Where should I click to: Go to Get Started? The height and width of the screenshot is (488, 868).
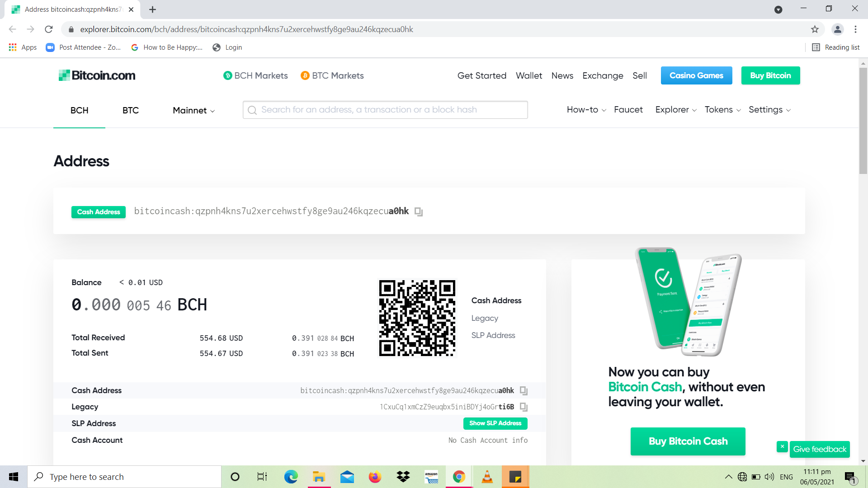[x=482, y=75]
